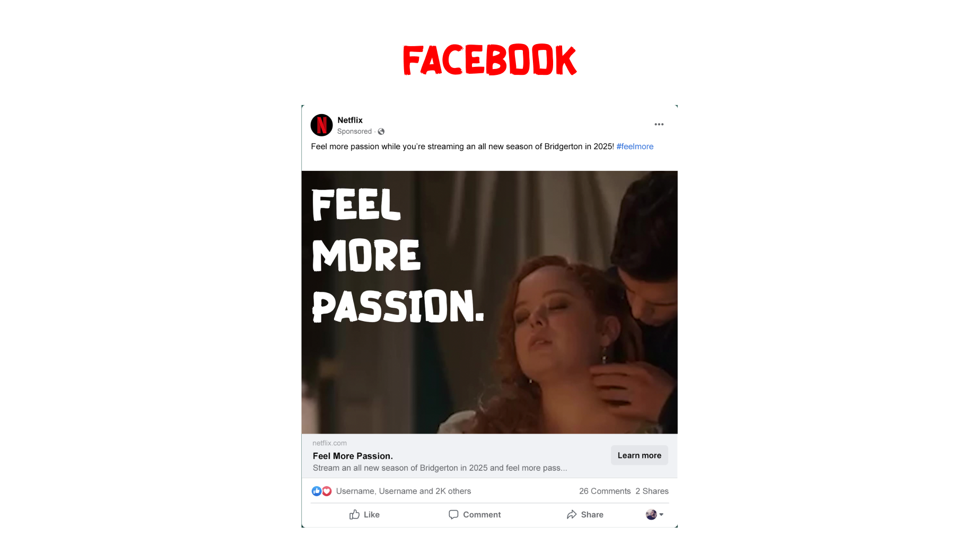The image size is (980, 552).
Task: Click the speech bubble Comment icon
Action: pyautogui.click(x=453, y=514)
